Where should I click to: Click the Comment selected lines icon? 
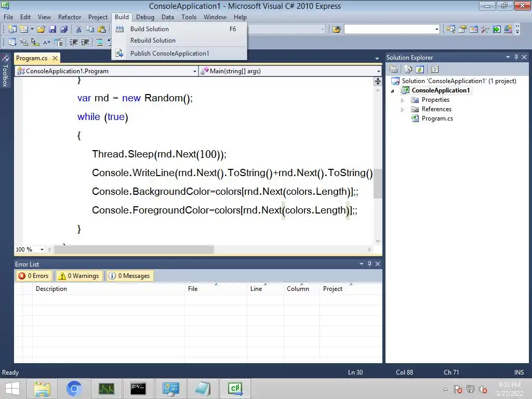[x=100, y=43]
